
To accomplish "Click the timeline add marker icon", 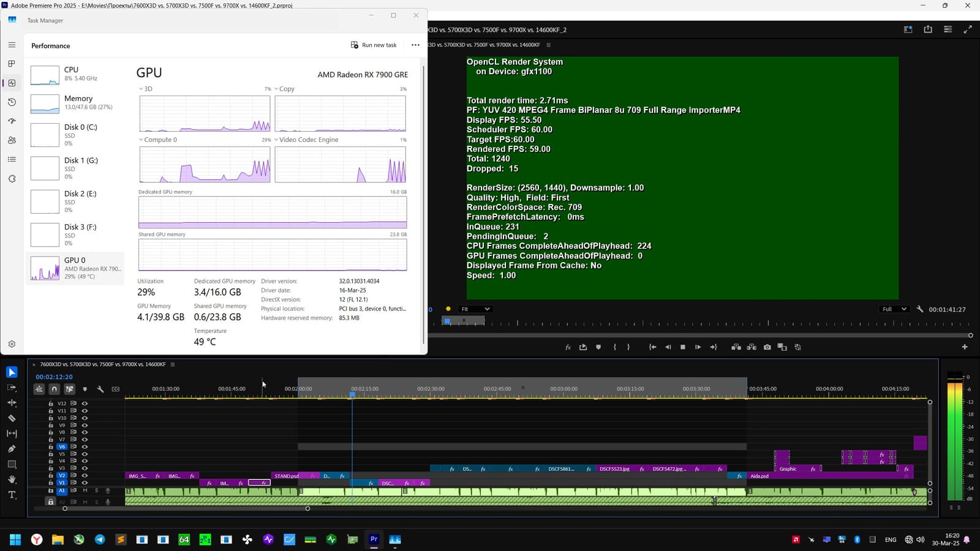I will [x=85, y=389].
